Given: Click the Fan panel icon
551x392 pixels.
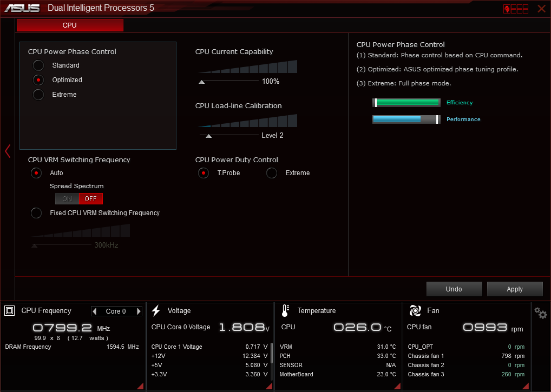Looking at the screenshot, I should tap(415, 310).
